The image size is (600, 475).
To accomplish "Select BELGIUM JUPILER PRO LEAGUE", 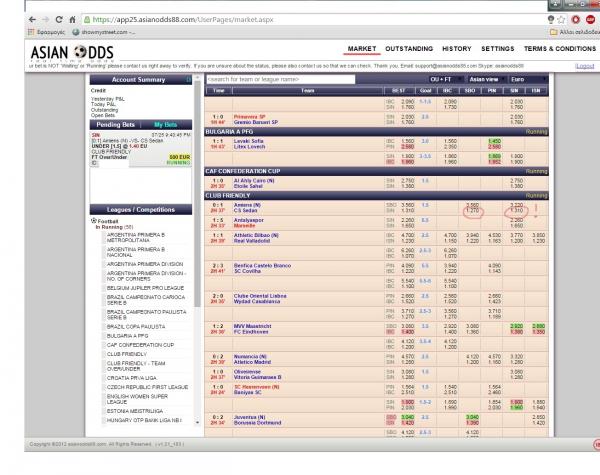I will tap(145, 288).
